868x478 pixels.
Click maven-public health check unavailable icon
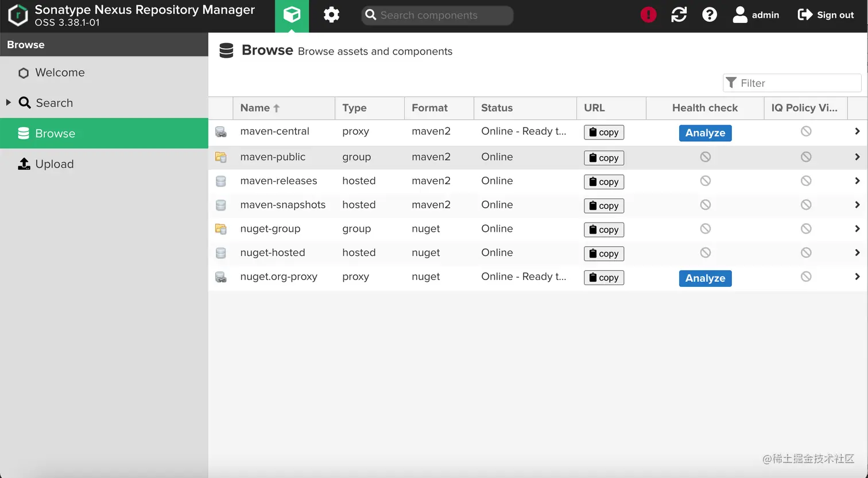(706, 157)
